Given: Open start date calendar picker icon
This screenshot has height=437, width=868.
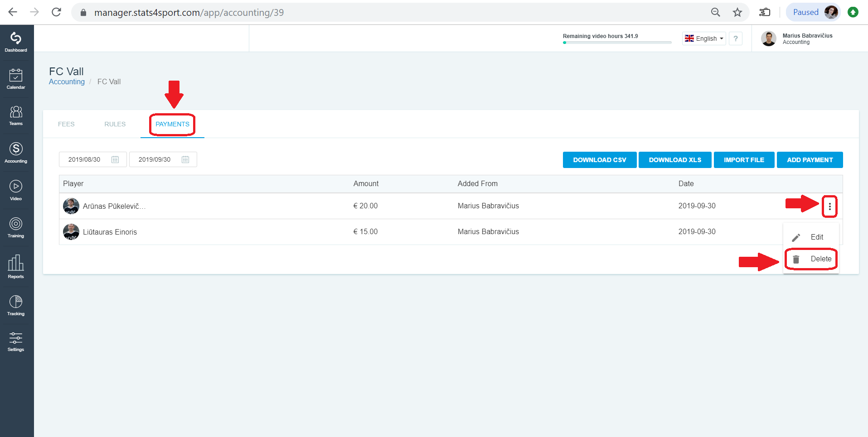Looking at the screenshot, I should pyautogui.click(x=115, y=159).
